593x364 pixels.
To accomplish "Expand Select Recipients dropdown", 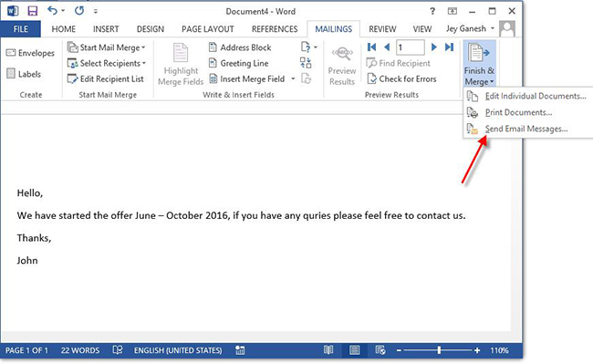I will click(x=107, y=63).
